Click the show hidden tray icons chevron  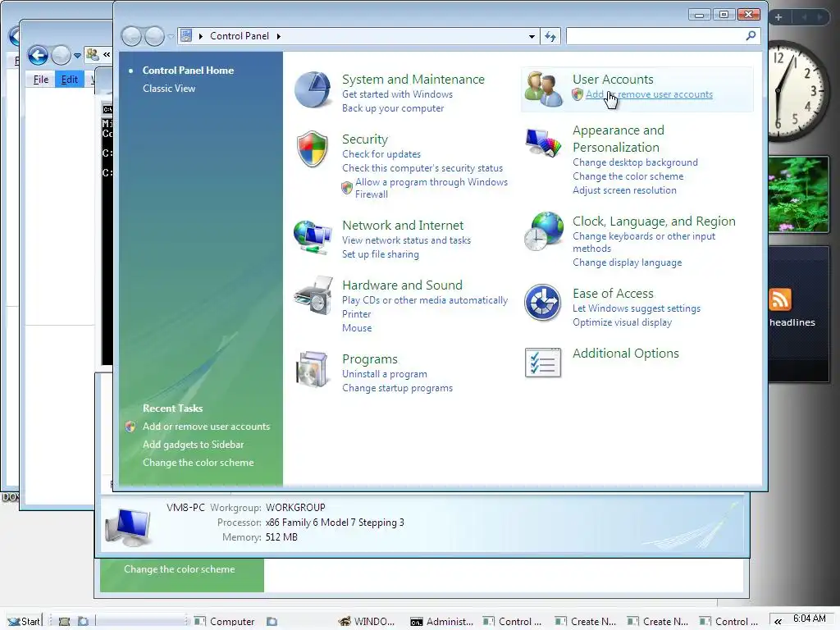pos(778,622)
